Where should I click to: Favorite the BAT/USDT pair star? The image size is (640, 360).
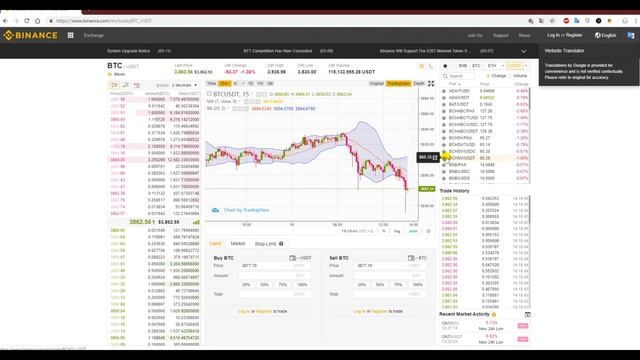click(x=444, y=104)
